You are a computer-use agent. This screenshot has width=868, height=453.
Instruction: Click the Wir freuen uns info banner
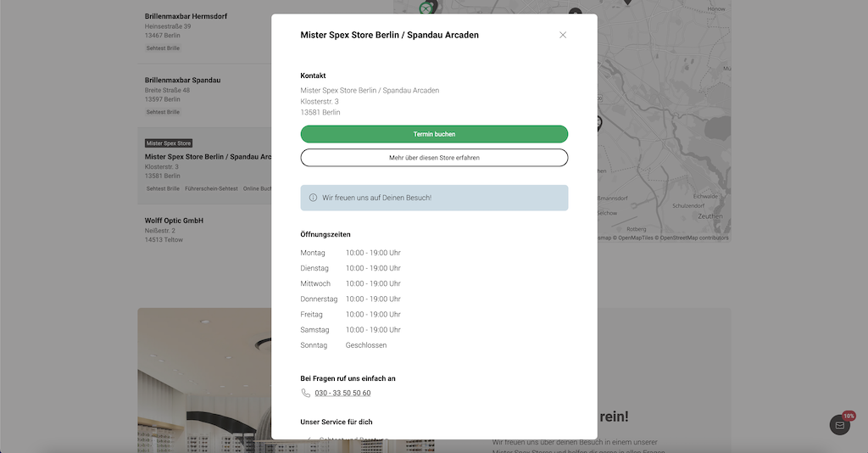pyautogui.click(x=434, y=198)
